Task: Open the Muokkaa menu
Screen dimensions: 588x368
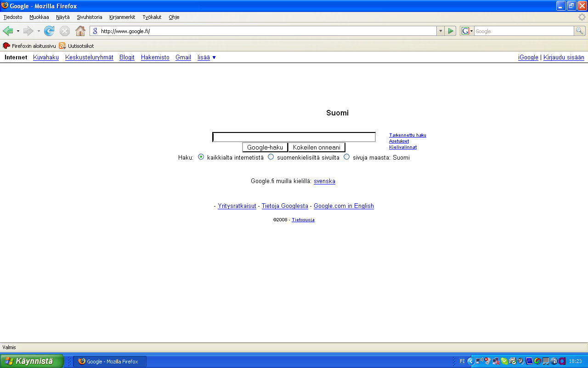Action: (x=39, y=17)
